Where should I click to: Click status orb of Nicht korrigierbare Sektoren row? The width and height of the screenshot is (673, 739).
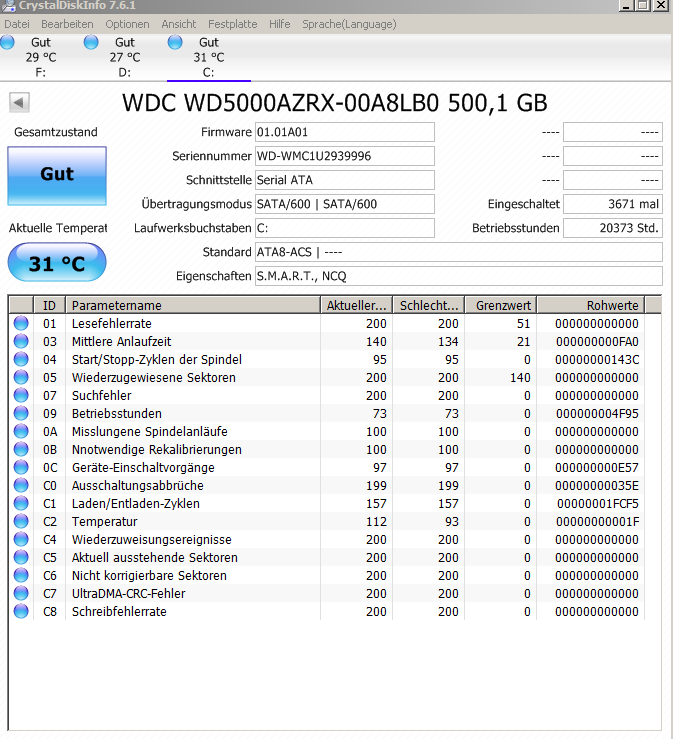click(21, 575)
